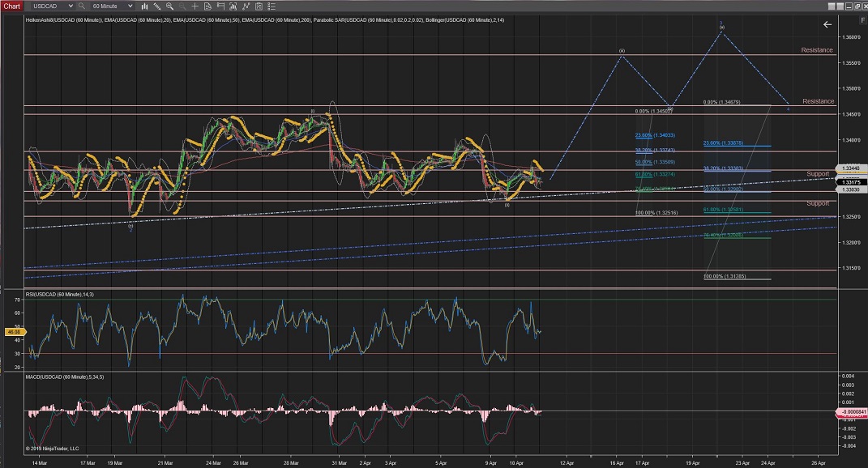
Task: Click the white back arrow on chart
Action: pyautogui.click(x=827, y=24)
